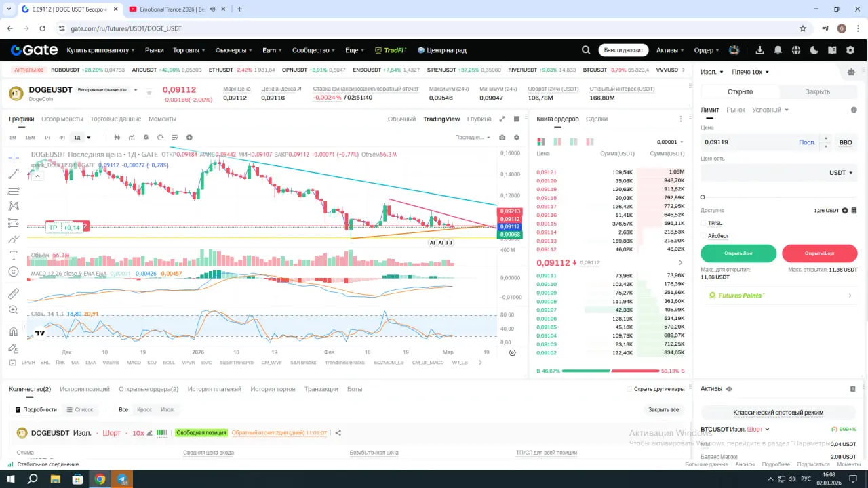
Task: Click the order amount slider handle
Action: click(x=703, y=197)
